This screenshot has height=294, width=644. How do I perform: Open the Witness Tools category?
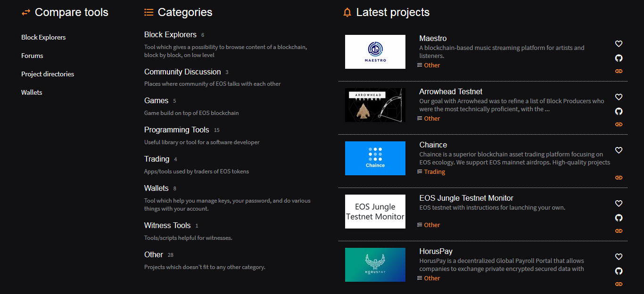[x=167, y=225]
